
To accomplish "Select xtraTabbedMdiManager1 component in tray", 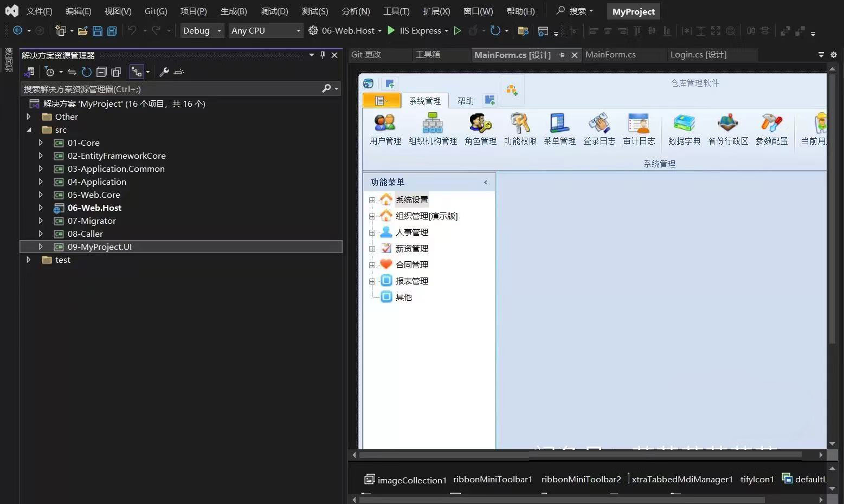I will point(682,480).
